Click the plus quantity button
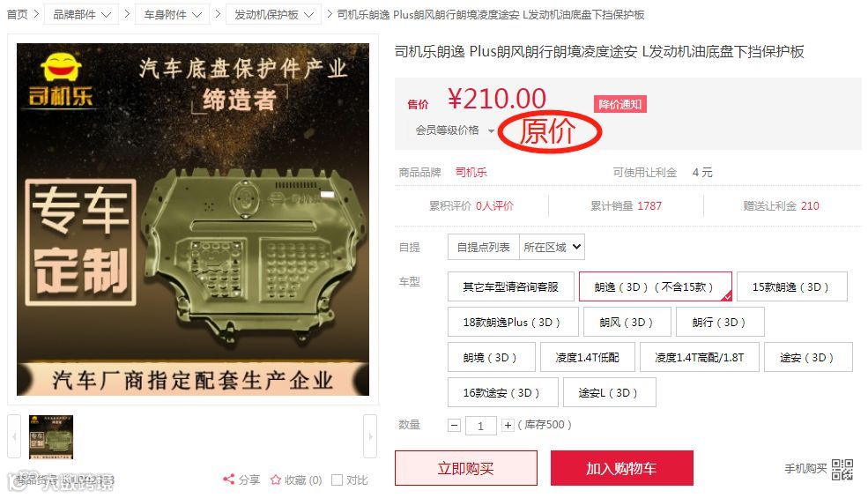The height and width of the screenshot is (498, 868). pos(508,426)
